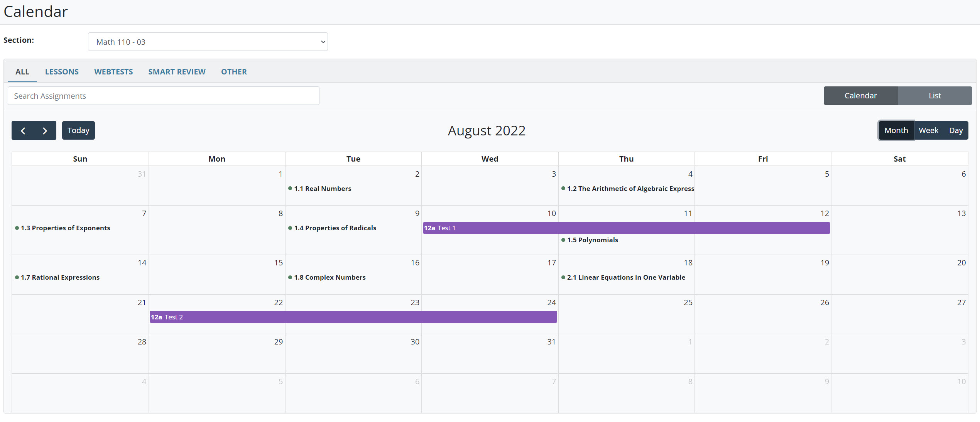This screenshot has width=980, height=422.
Task: Open the Section dropdown Math 110 - 03
Action: tap(208, 42)
